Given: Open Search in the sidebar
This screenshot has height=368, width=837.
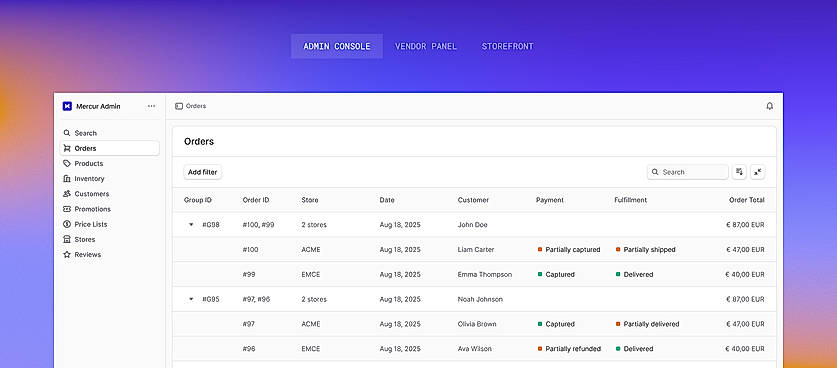Looking at the screenshot, I should 109,133.
